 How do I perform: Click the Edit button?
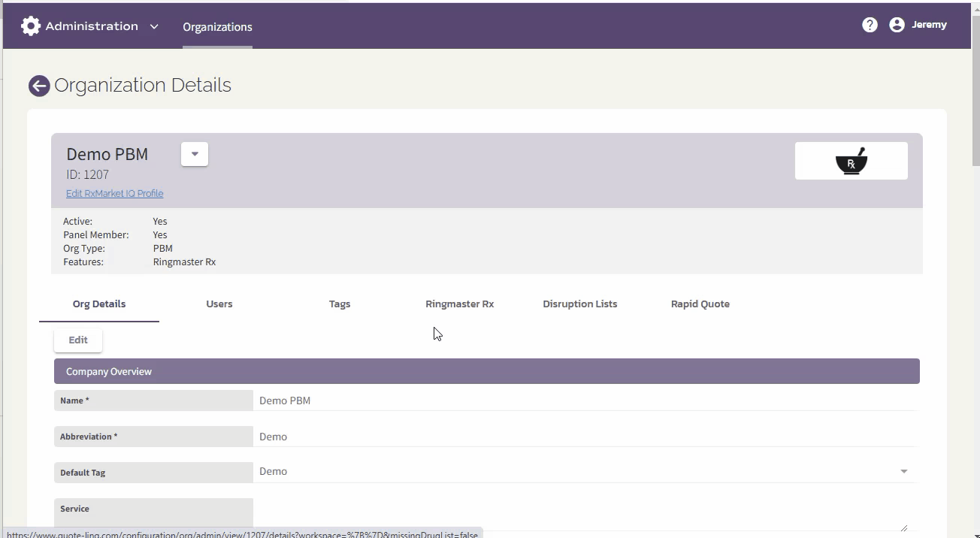[x=77, y=340]
